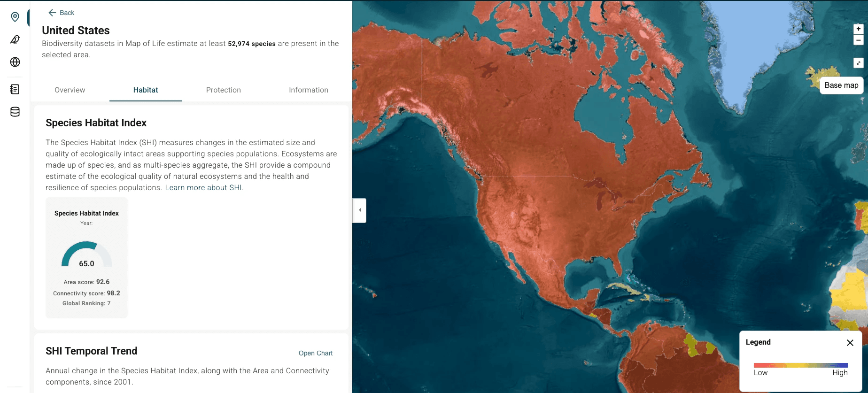This screenshot has width=868, height=393.
Task: Open the Base map selector
Action: 841,85
